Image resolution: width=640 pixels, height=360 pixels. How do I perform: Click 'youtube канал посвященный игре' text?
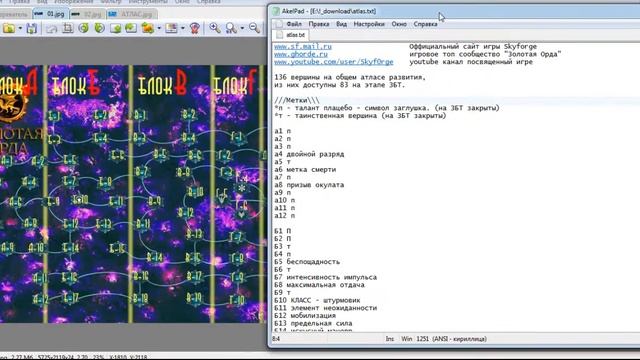point(471,62)
